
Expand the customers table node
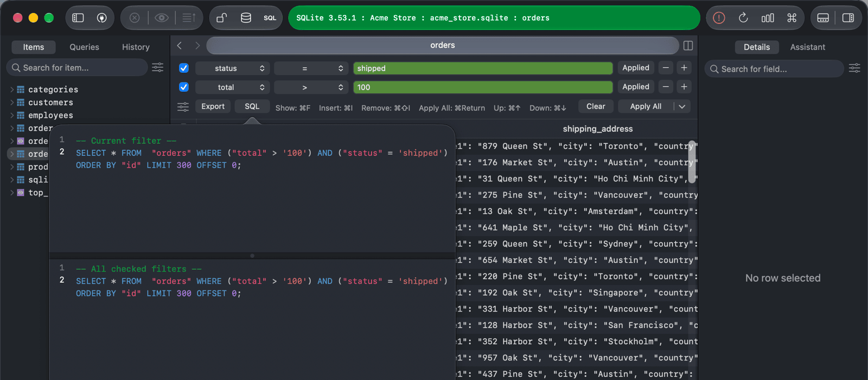click(x=12, y=102)
